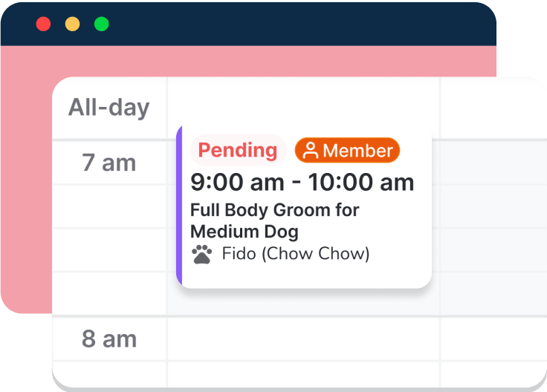Click the 7 am time label
Screen dimensions: 547x392
109,163
